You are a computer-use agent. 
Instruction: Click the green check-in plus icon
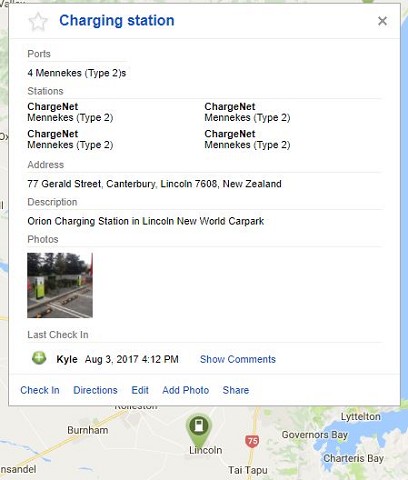[x=39, y=358]
